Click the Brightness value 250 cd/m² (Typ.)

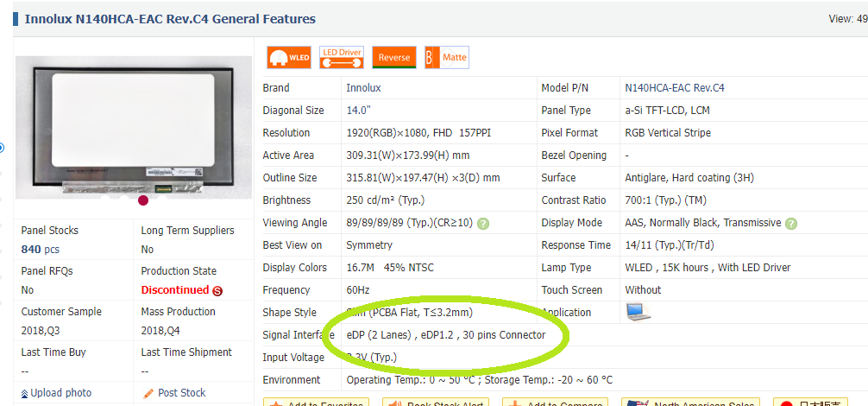[x=386, y=200]
